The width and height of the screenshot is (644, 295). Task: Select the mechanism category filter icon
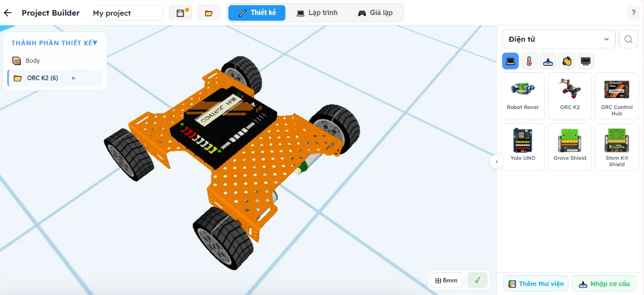click(x=548, y=61)
